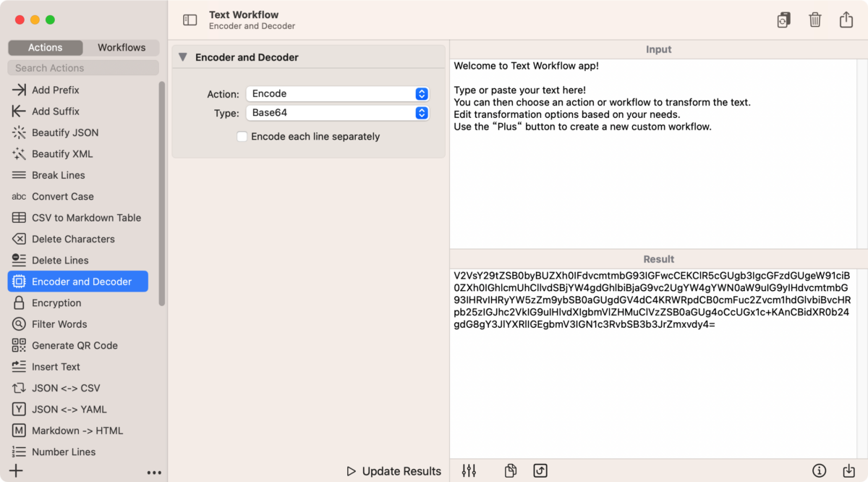Click the line "Welcome to Text Workflow app!"
Image resolution: width=868 pixels, height=482 pixels.
pos(527,66)
